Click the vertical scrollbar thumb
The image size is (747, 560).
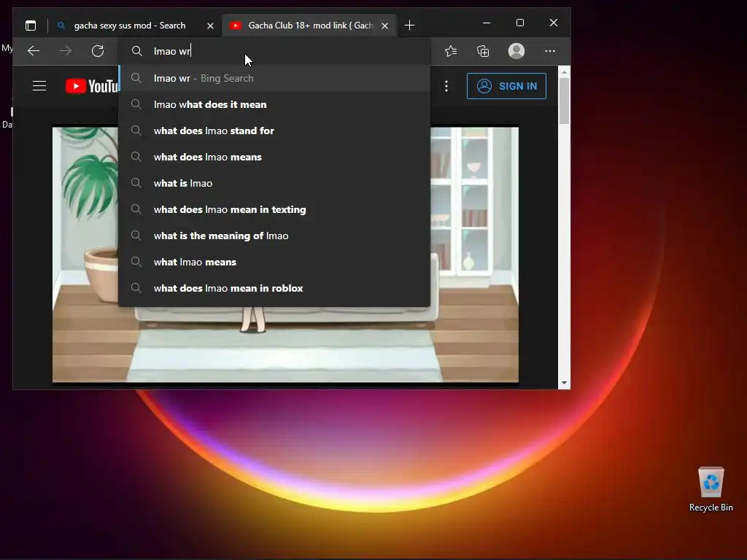pyautogui.click(x=564, y=101)
